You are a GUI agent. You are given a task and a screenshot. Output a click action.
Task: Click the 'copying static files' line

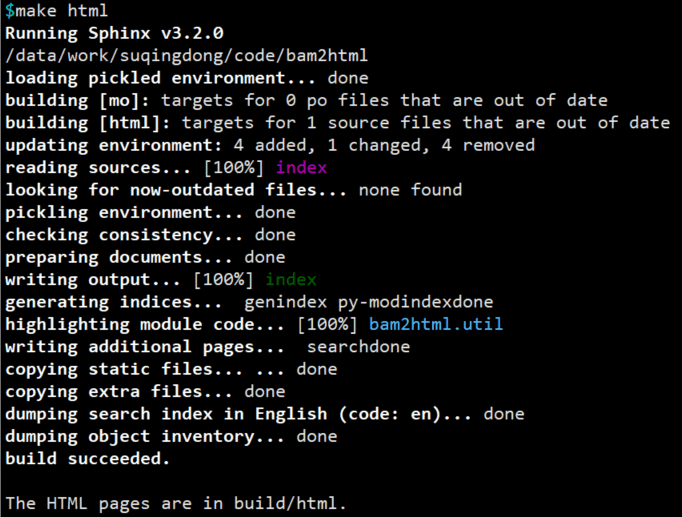pyautogui.click(x=171, y=370)
